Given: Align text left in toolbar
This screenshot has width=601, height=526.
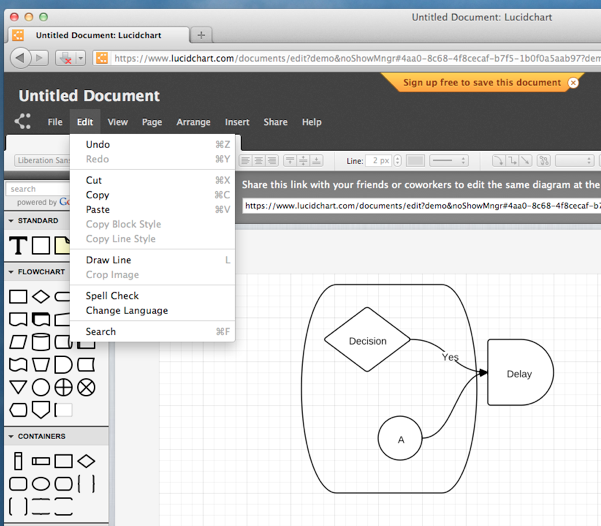Looking at the screenshot, I should point(246,160).
